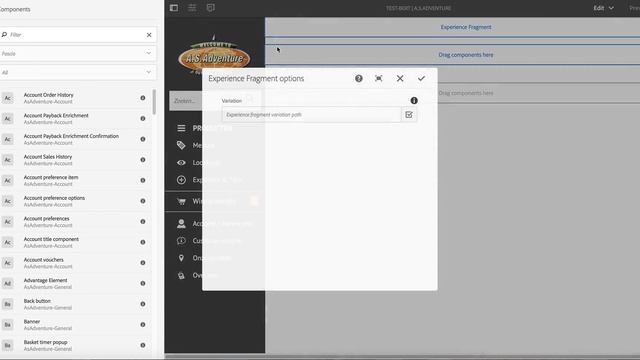Image resolution: width=640 pixels, height=360 pixels.
Task: Show info for Account Payback Enrichment Confirmation
Action: click(x=143, y=139)
